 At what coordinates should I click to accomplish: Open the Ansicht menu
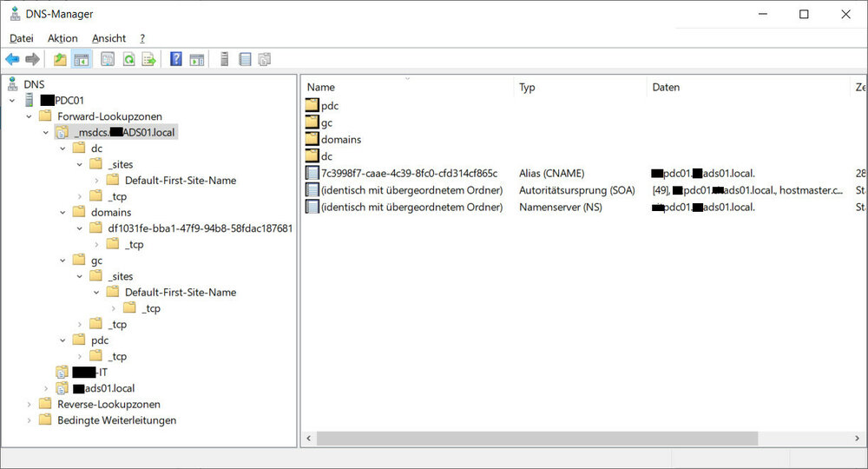(x=108, y=38)
